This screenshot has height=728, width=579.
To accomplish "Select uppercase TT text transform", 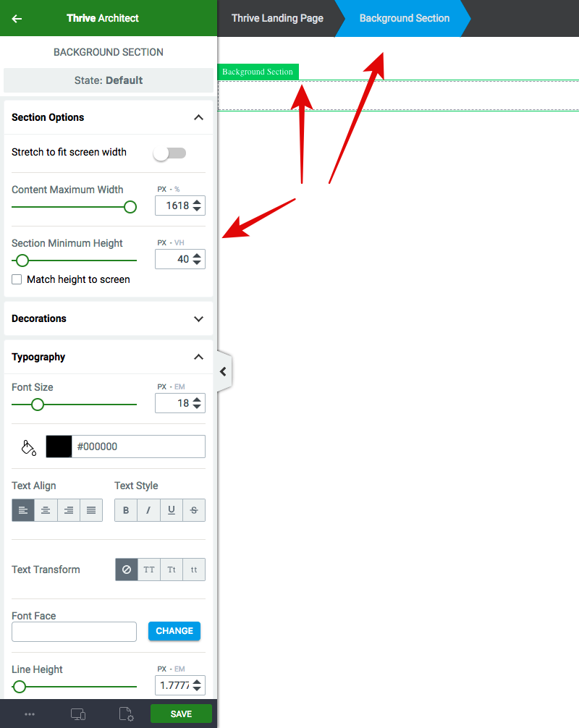I will tap(149, 570).
